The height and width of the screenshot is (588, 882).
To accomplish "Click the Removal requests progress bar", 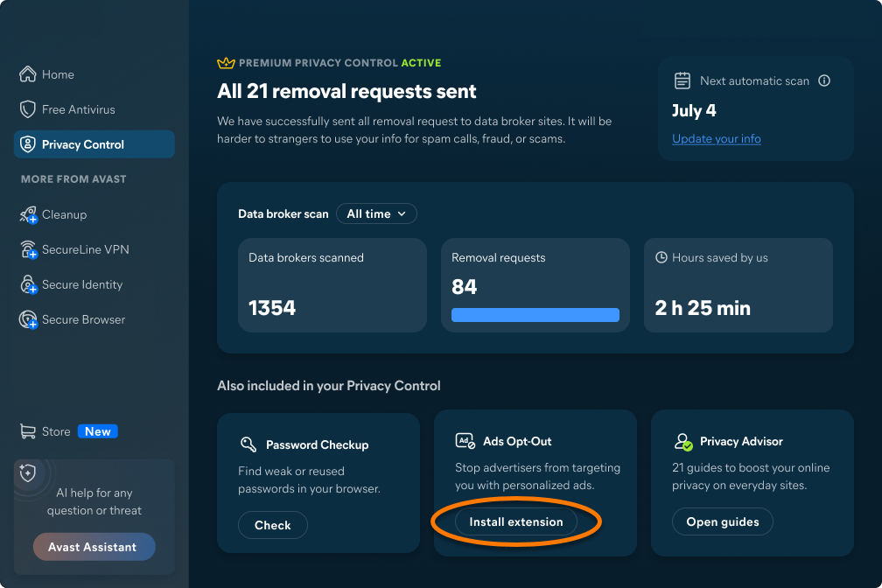I will pyautogui.click(x=535, y=314).
